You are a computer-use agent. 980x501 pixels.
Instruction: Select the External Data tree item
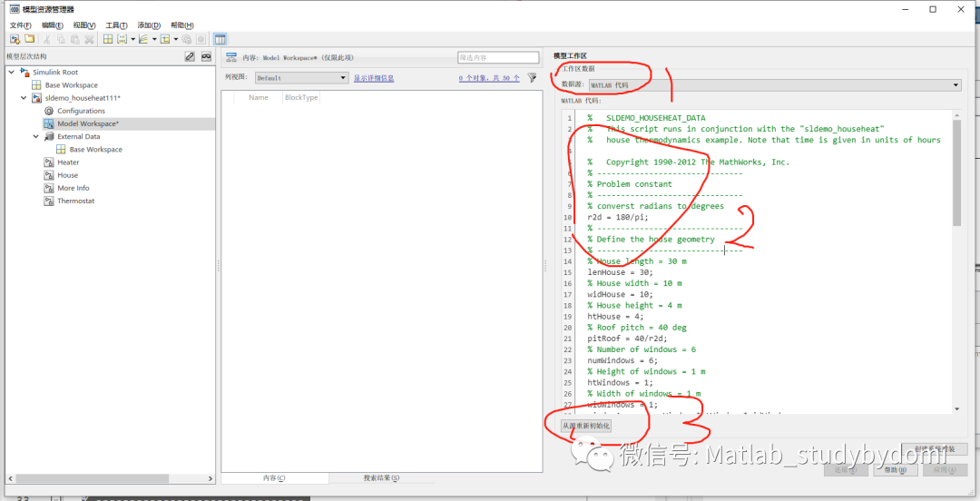click(x=78, y=136)
